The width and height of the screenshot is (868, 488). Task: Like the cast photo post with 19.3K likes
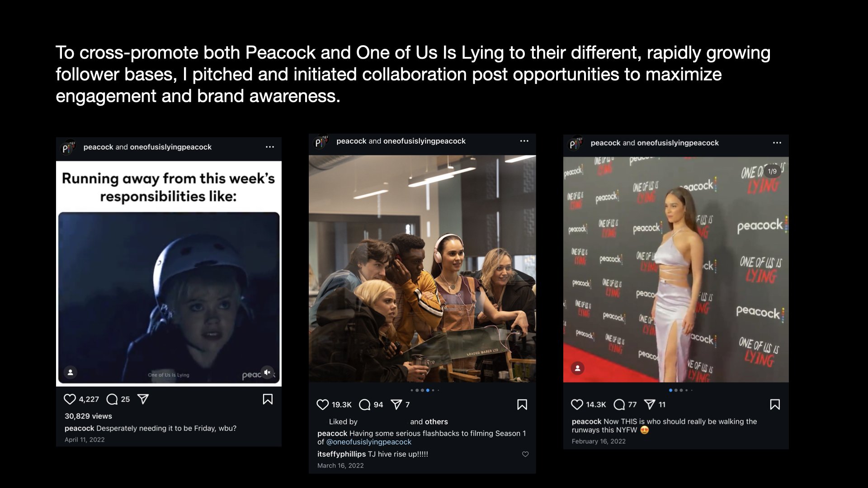[322, 405]
